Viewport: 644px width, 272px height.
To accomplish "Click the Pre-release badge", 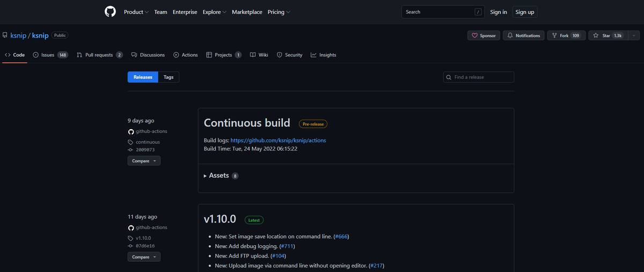I will click(x=313, y=124).
